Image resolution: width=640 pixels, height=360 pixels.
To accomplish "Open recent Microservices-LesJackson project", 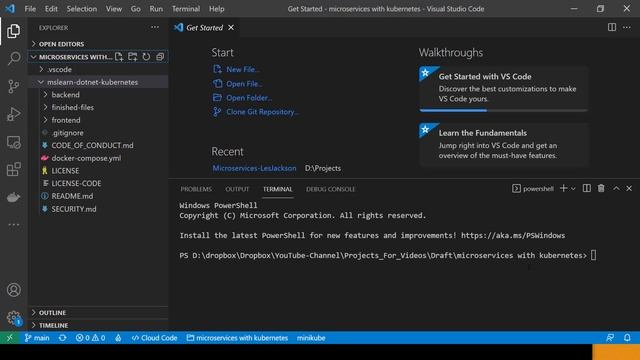I will [x=254, y=168].
